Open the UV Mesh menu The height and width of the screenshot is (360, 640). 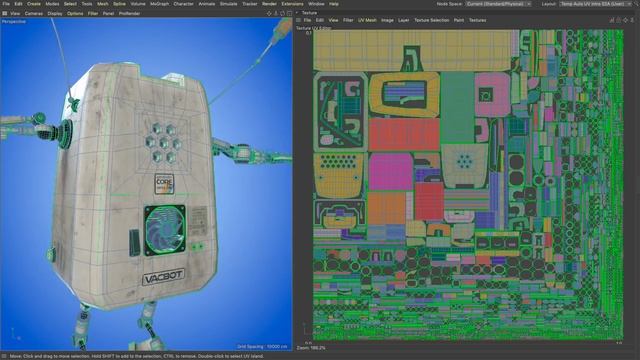[367, 20]
